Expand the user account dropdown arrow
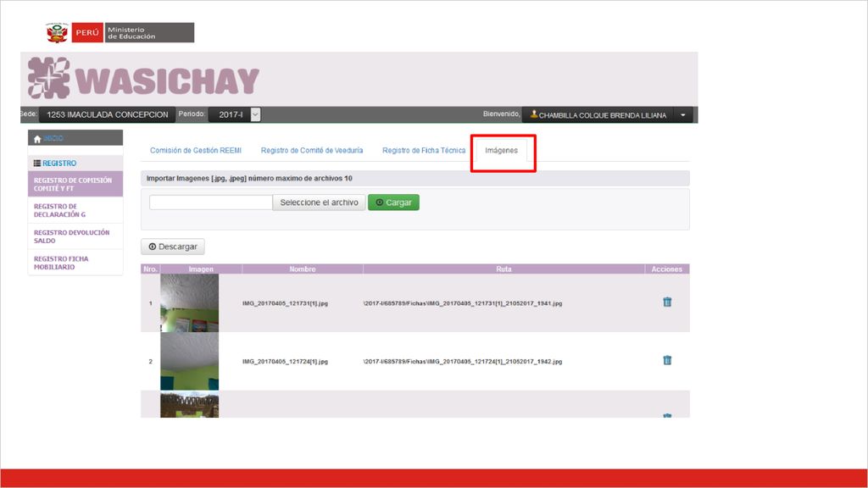Viewport: 868px width, 488px height. click(682, 114)
